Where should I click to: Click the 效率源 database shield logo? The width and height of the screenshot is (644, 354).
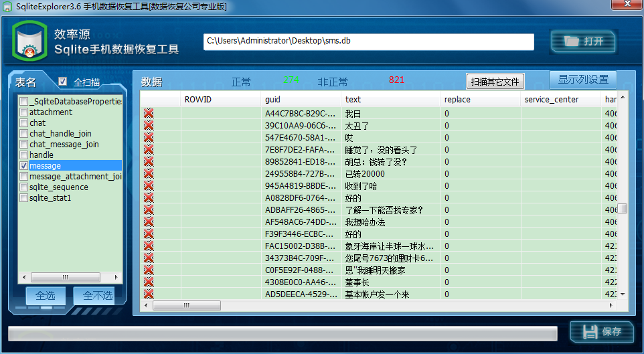point(29,41)
